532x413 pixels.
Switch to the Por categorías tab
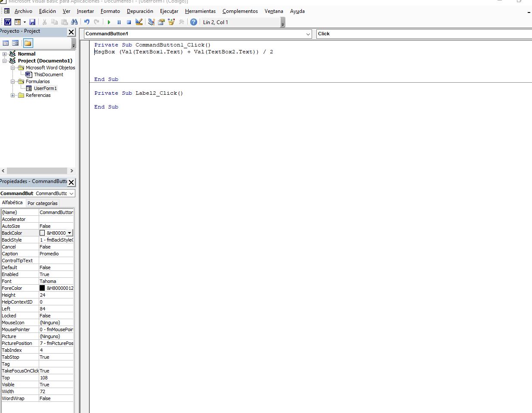[42, 203]
